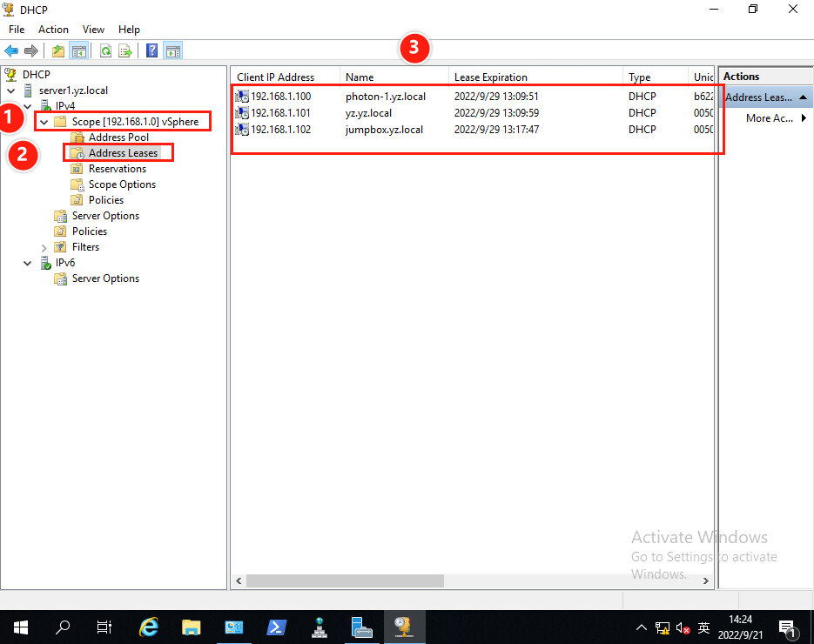
Task: Collapse the server1.yz.local tree node
Action: point(11,91)
